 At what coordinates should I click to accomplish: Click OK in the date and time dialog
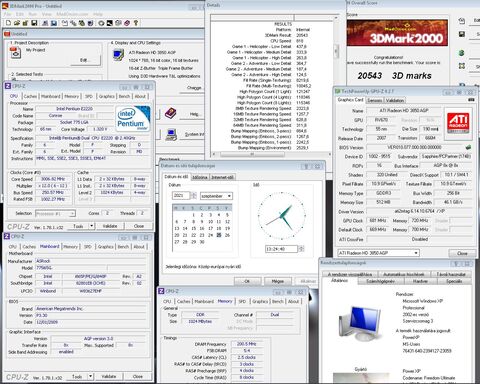point(247,281)
